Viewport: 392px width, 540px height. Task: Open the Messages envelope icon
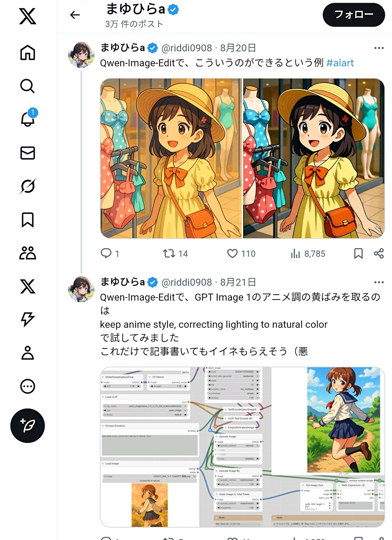click(x=27, y=153)
